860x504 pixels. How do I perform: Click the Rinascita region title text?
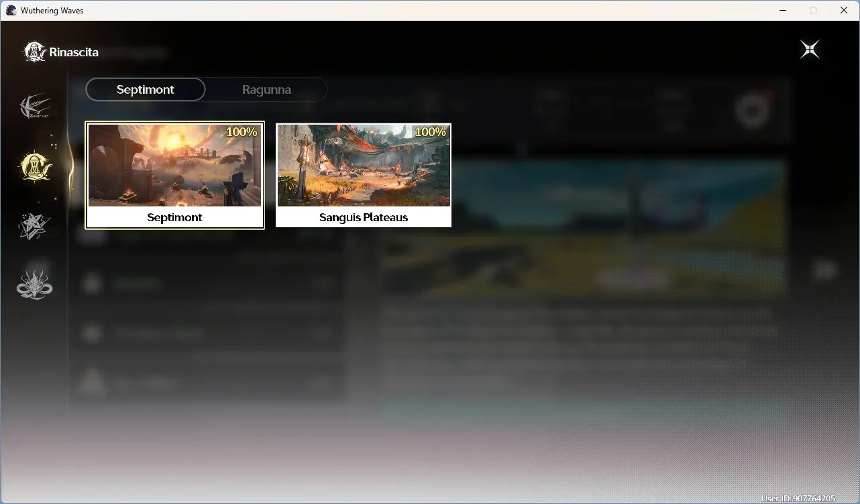(74, 52)
